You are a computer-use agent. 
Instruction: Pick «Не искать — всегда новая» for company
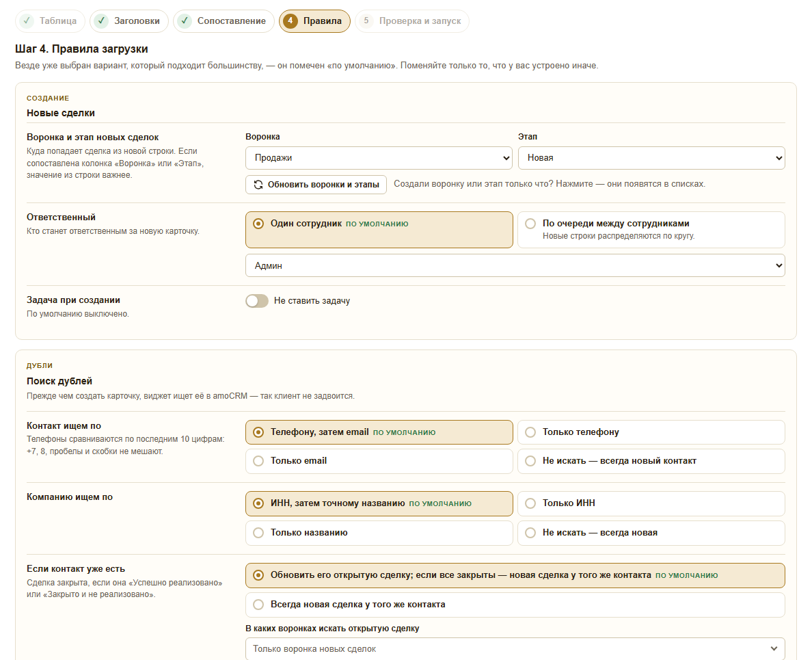point(651,533)
